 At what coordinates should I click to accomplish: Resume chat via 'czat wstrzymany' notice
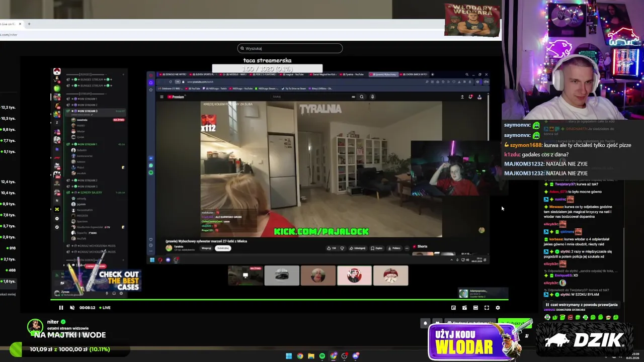(x=581, y=305)
